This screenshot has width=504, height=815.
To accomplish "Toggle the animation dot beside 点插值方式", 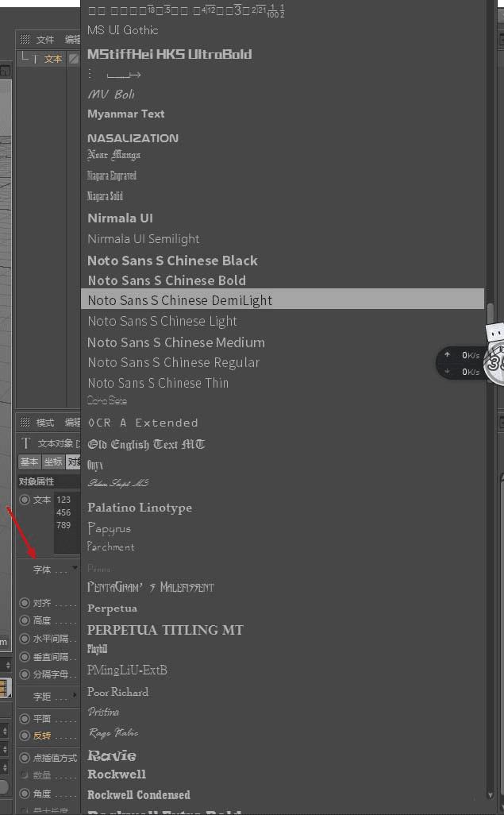I will [x=25, y=758].
